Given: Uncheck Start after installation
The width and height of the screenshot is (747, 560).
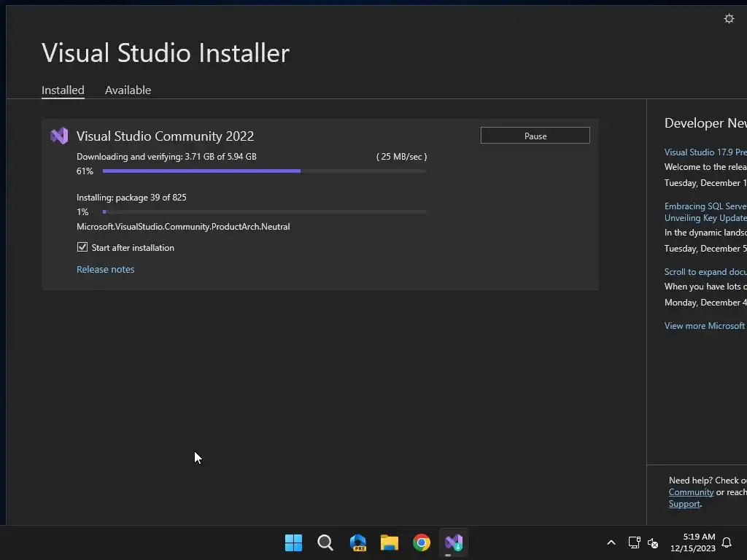Looking at the screenshot, I should [82, 247].
